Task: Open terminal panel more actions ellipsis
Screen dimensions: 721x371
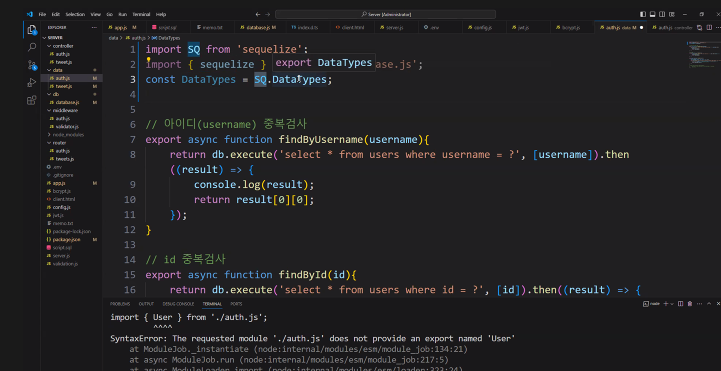Action: coord(699,304)
